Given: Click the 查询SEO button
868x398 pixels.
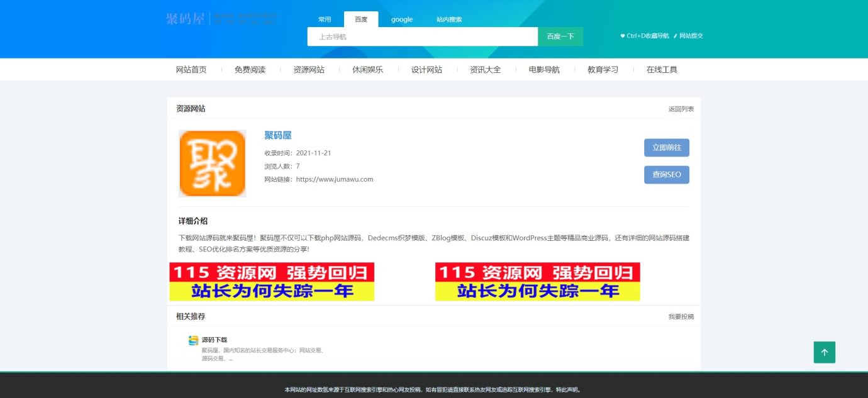Looking at the screenshot, I should pyautogui.click(x=666, y=175).
